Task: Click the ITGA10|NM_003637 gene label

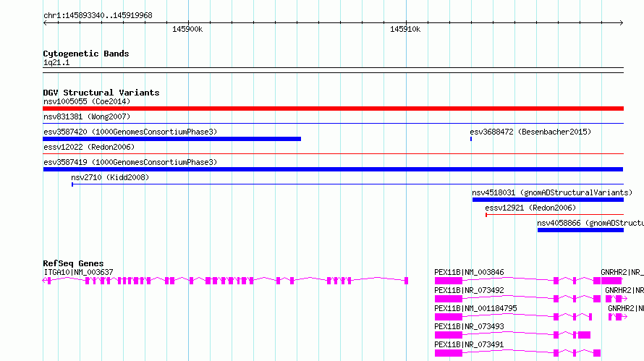Action: click(78, 272)
